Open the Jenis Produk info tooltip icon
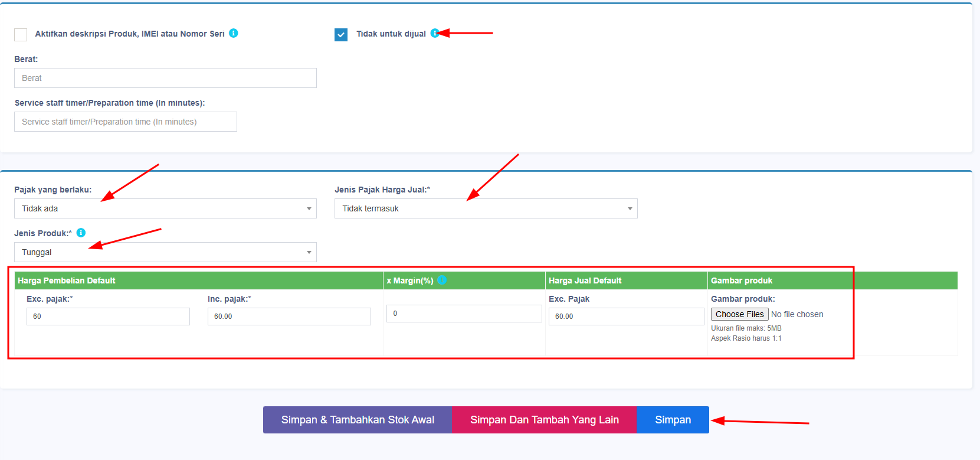 [81, 233]
